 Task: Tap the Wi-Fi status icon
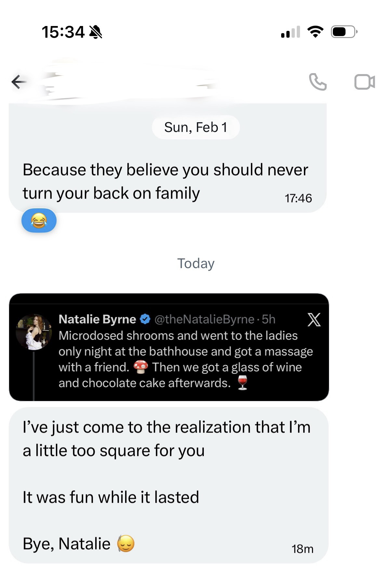pos(315,32)
